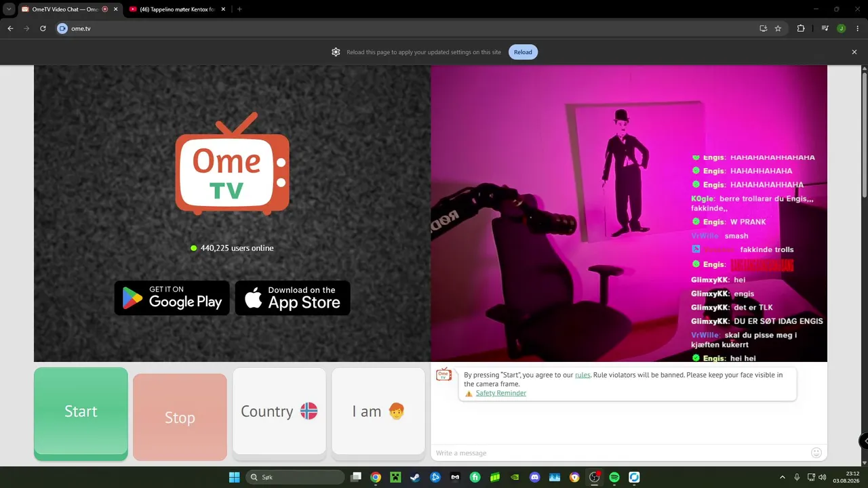Click the taskbar Søk search box
The image size is (868, 488).
295,477
